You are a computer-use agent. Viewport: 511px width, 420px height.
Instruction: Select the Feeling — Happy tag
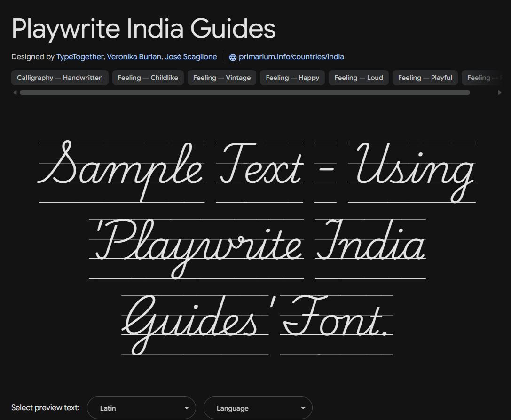tap(292, 78)
